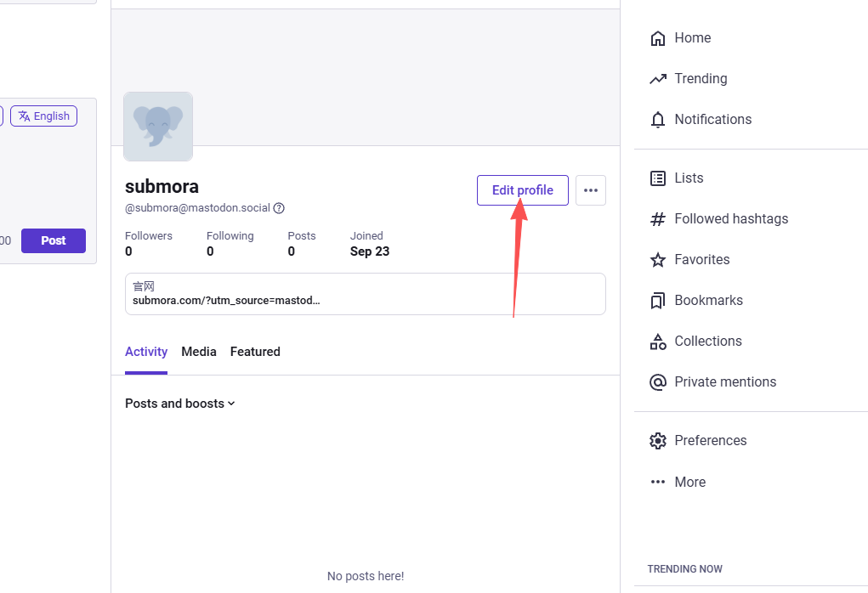Select the Lists icon in sidebar
Viewport: 868px width, 593px height.
pos(658,178)
